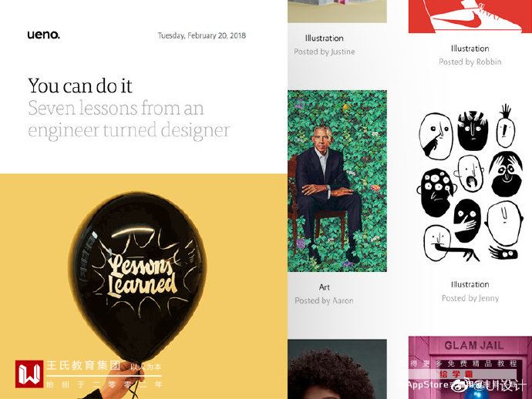Click the Tuesday, February 20, 2018 date
The image size is (532, 399).
202,35
